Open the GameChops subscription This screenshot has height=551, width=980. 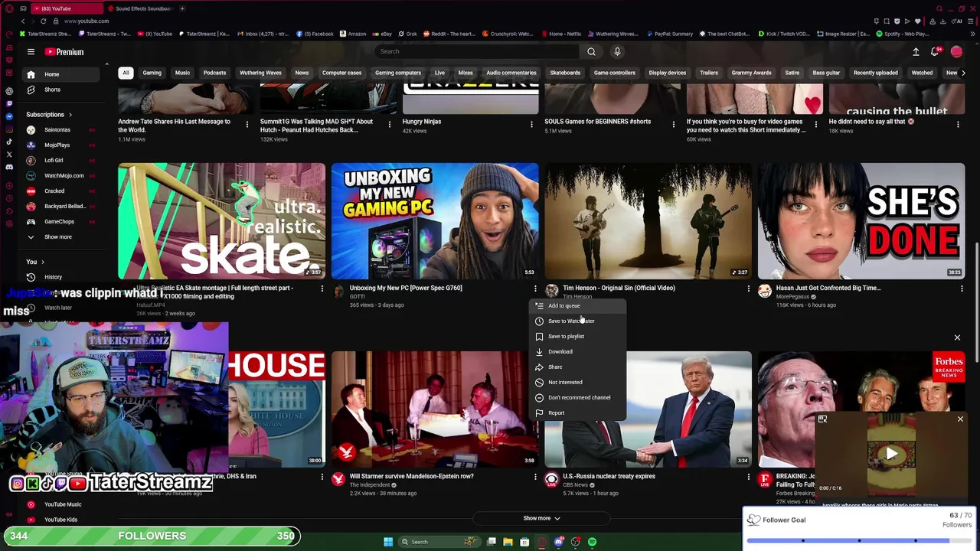pos(61,222)
